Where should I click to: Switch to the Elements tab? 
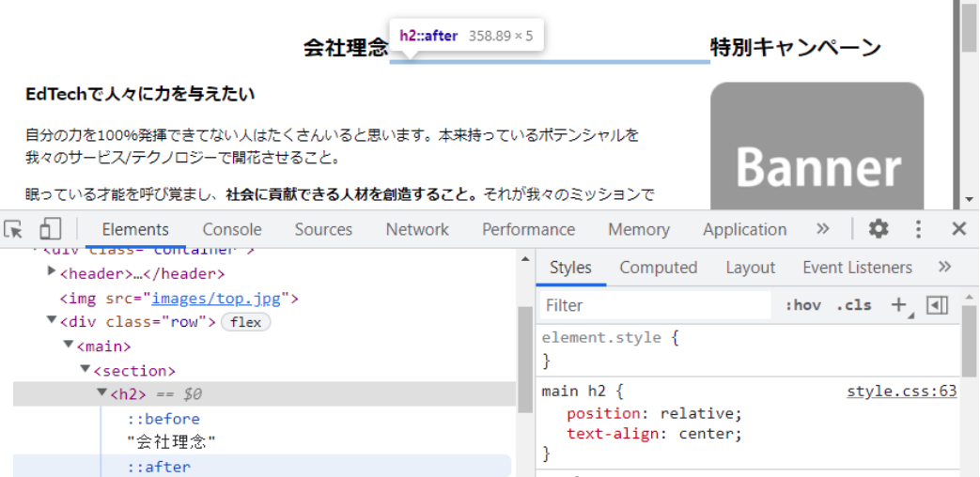[135, 230]
